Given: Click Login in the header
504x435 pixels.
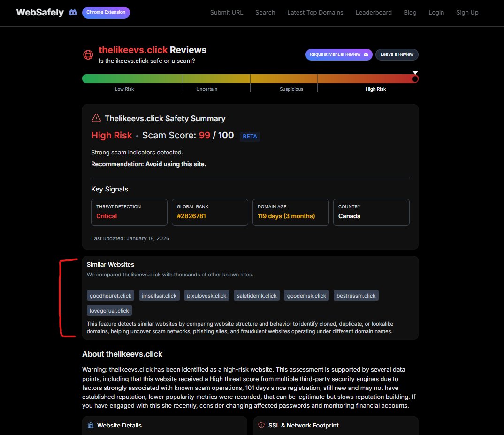Looking at the screenshot, I should pos(436,13).
